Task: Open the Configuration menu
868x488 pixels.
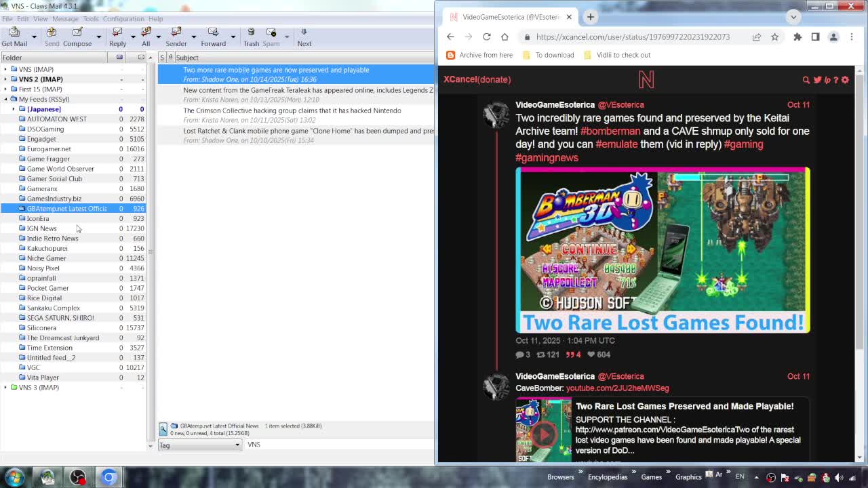Action: tap(123, 18)
